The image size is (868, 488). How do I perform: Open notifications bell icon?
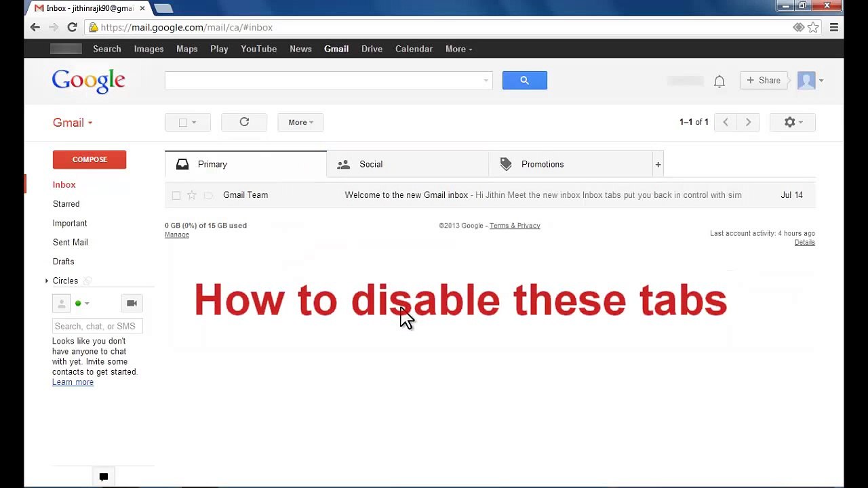tap(719, 81)
